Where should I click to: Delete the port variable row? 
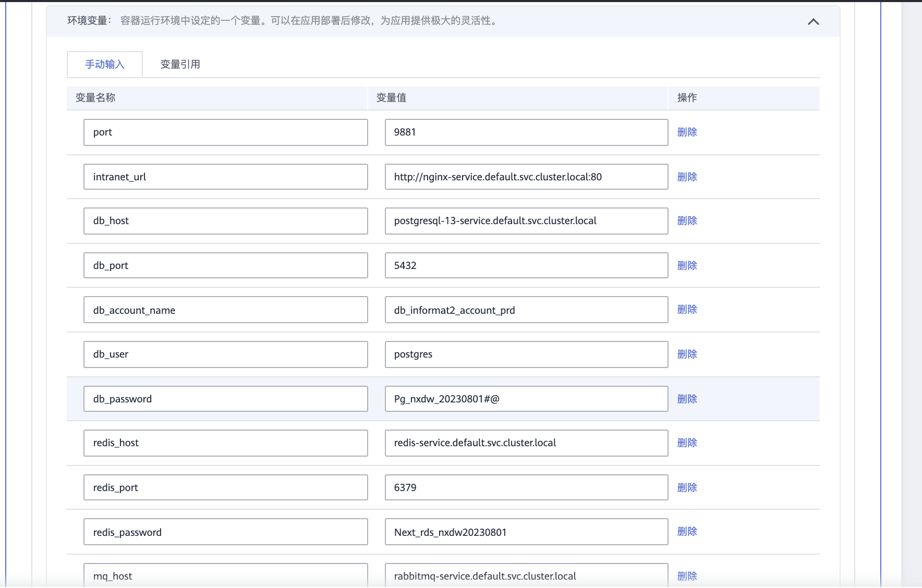[687, 132]
